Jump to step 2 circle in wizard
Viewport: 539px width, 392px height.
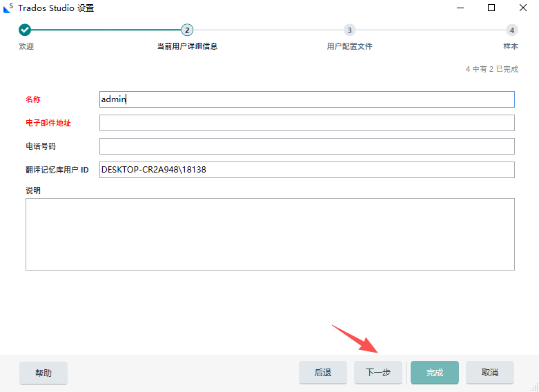(x=187, y=30)
